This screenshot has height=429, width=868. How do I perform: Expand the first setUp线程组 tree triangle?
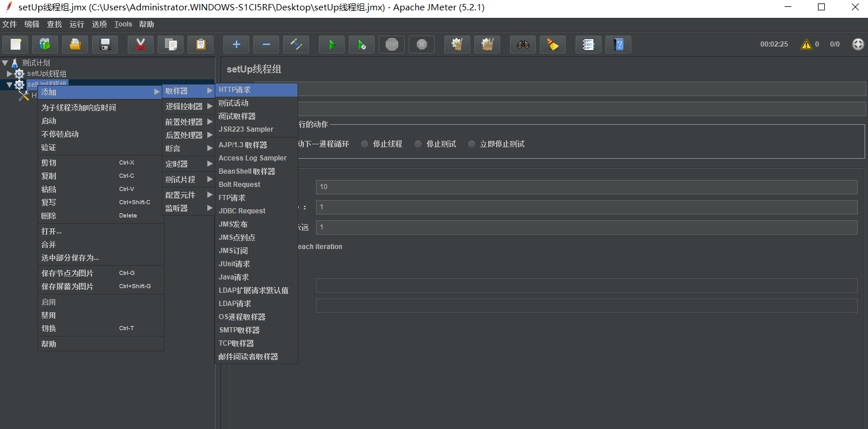point(9,74)
